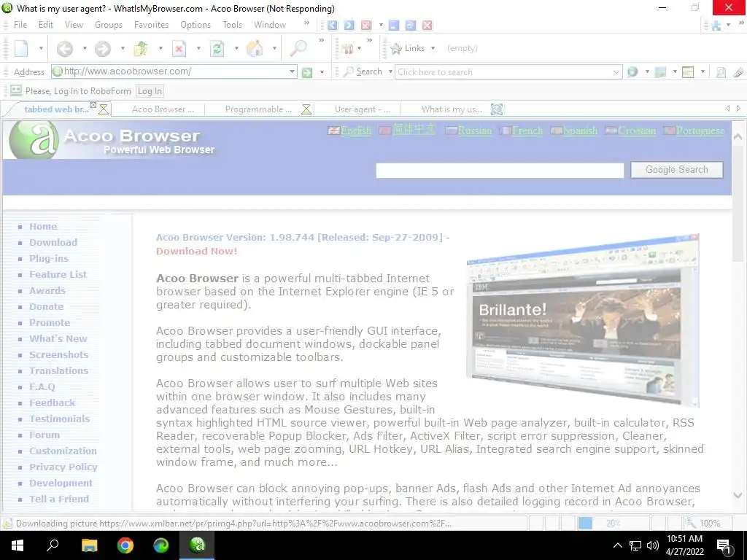Click the page vertical scrollbar down arrow
This screenshot has width=747, height=560.
pos(738,496)
